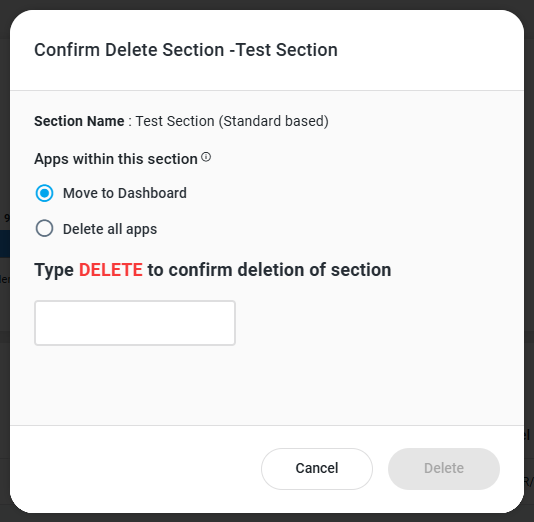Viewport: 534px width, 522px height.
Task: Click the bold Section Name label
Action: [79, 121]
